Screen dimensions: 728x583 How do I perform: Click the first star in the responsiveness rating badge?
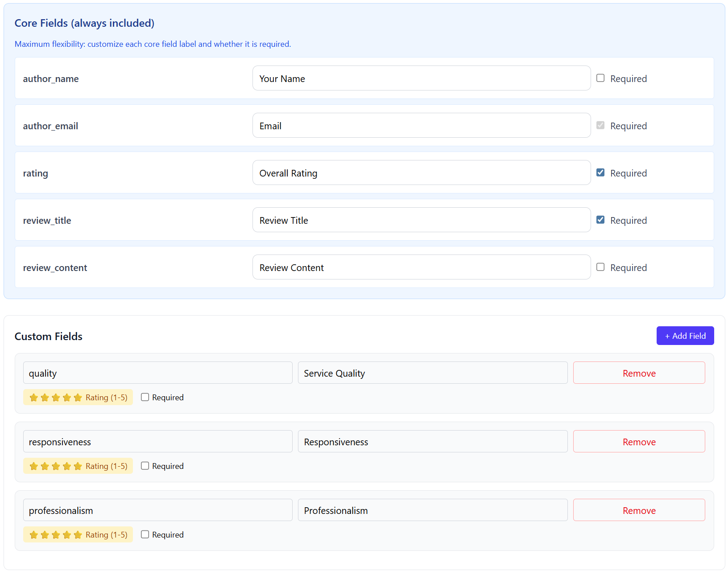(34, 466)
